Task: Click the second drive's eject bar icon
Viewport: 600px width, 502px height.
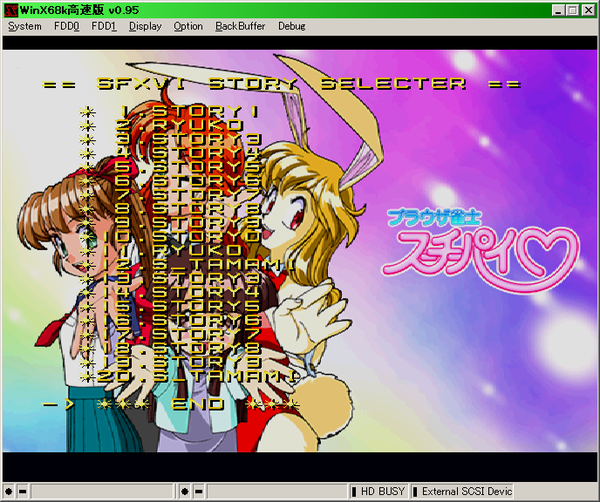Action: tap(198, 493)
